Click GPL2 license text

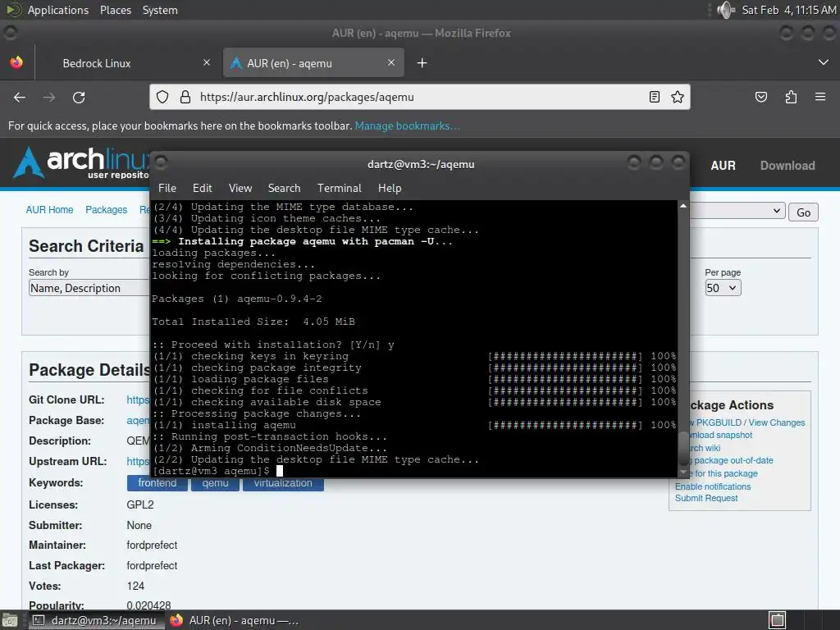pyautogui.click(x=139, y=504)
